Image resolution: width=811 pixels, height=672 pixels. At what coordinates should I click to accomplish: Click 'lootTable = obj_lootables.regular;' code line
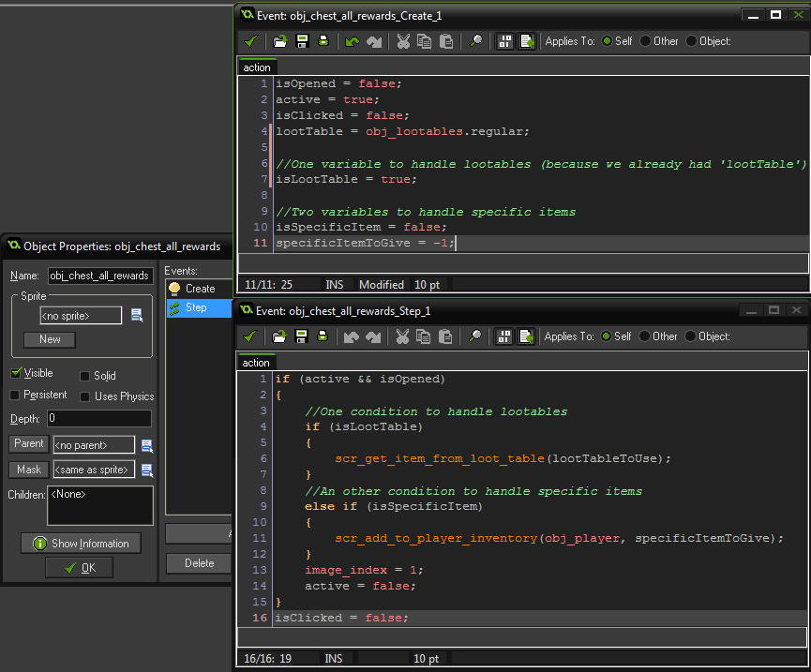pyautogui.click(x=402, y=132)
